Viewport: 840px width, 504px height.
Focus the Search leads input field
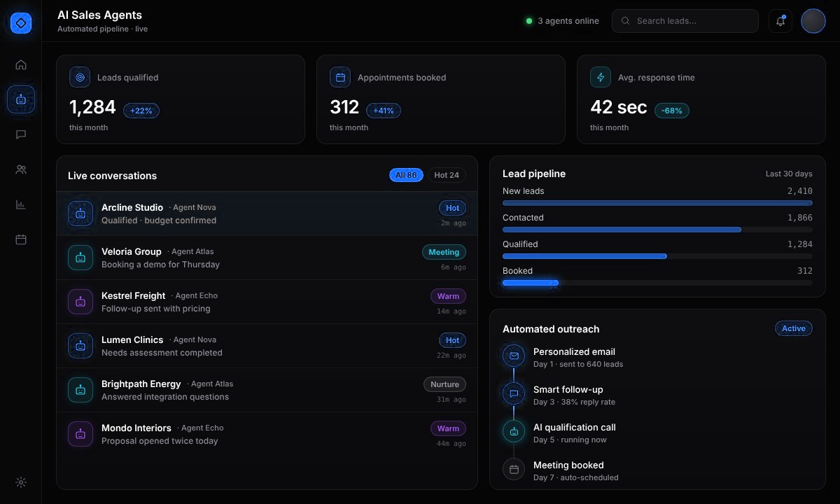685,21
